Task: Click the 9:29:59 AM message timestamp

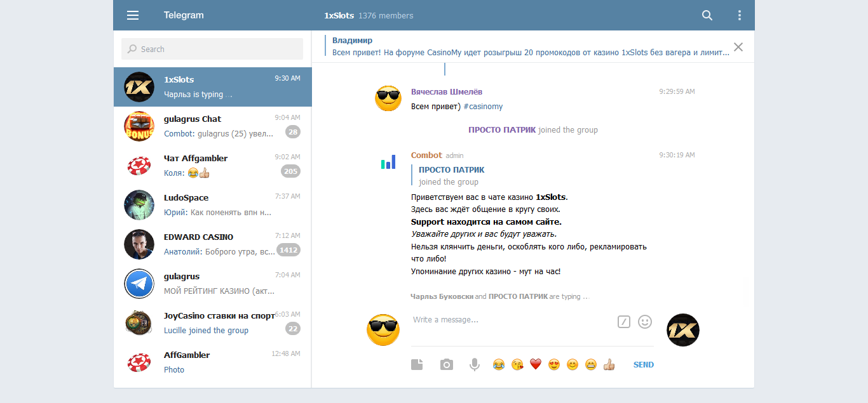Action: 677,91
